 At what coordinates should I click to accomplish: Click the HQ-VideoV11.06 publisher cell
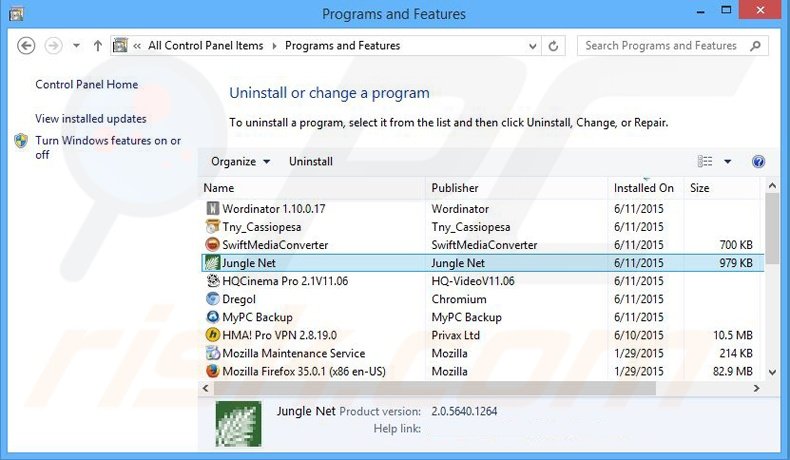click(473, 281)
